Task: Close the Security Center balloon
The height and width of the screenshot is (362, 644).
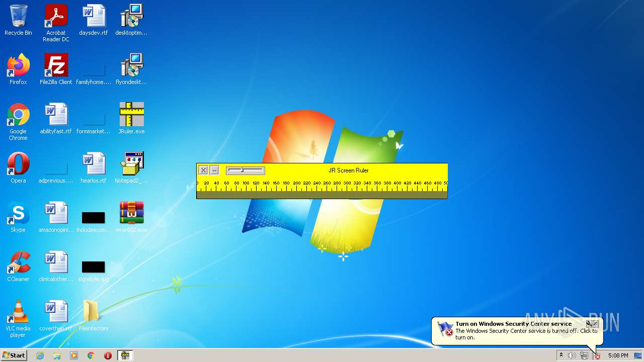Action: click(596, 324)
